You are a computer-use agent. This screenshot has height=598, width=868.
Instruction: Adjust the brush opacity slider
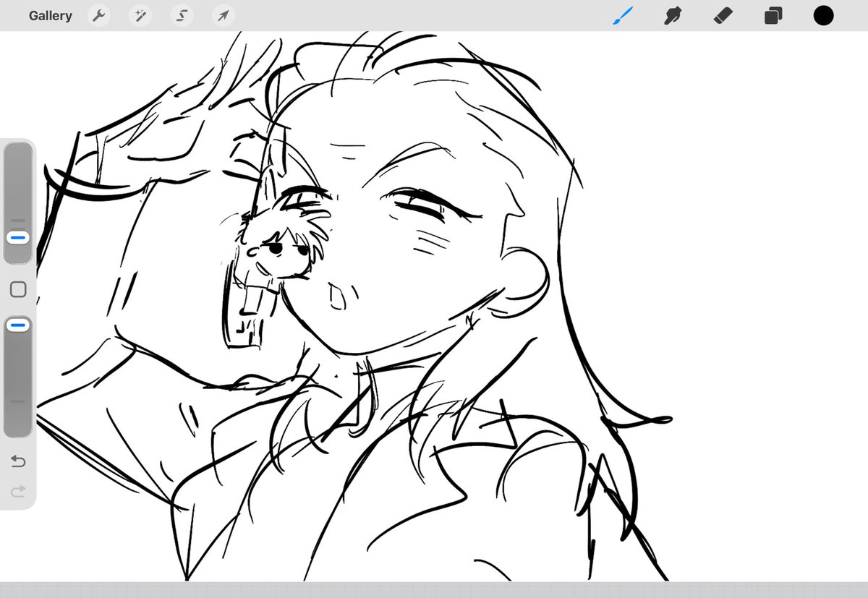click(x=18, y=376)
